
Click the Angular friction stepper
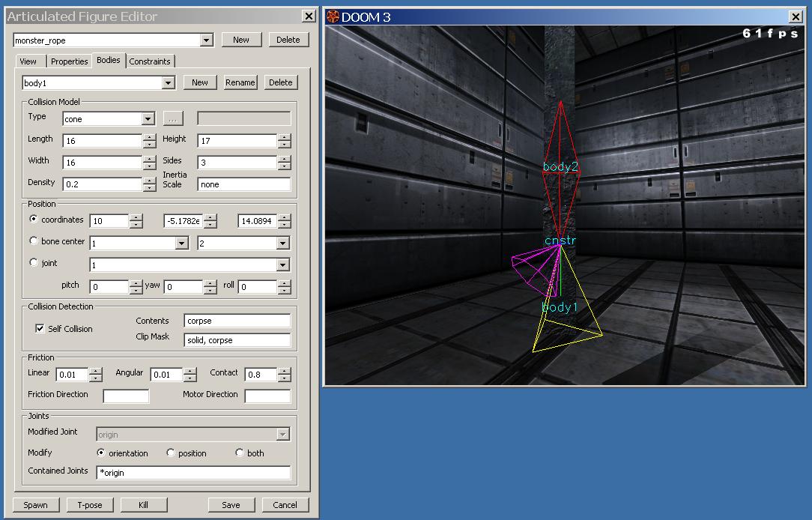click(190, 375)
